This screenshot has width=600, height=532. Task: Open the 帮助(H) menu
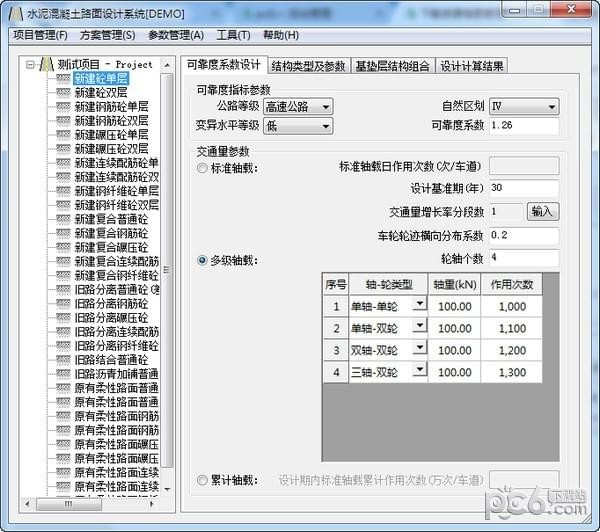coord(281,35)
